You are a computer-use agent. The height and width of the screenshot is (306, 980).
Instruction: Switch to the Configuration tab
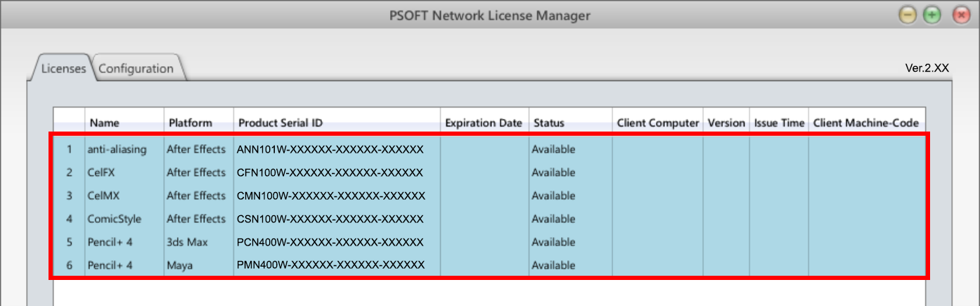[x=136, y=68]
